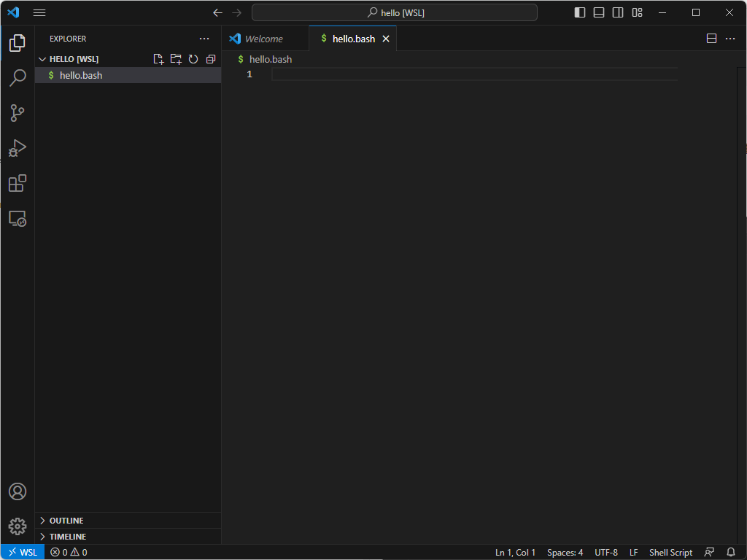Open the Remote Explorer view

click(18, 219)
